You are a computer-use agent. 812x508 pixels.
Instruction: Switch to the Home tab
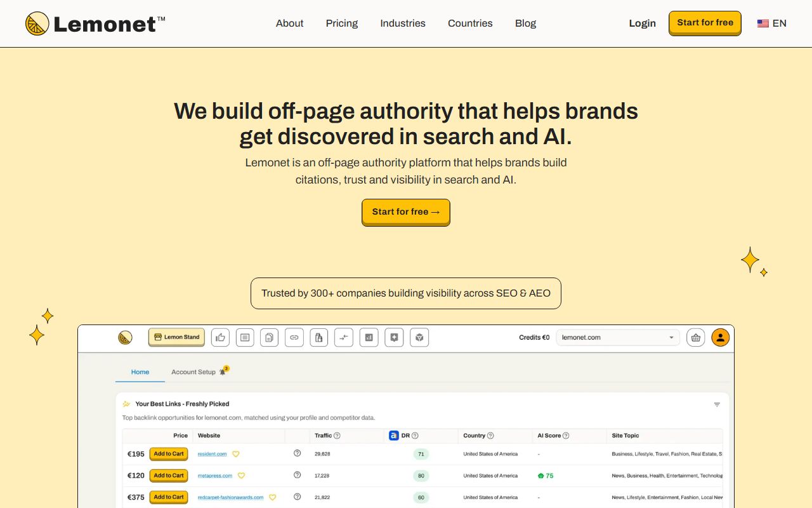[x=140, y=372]
